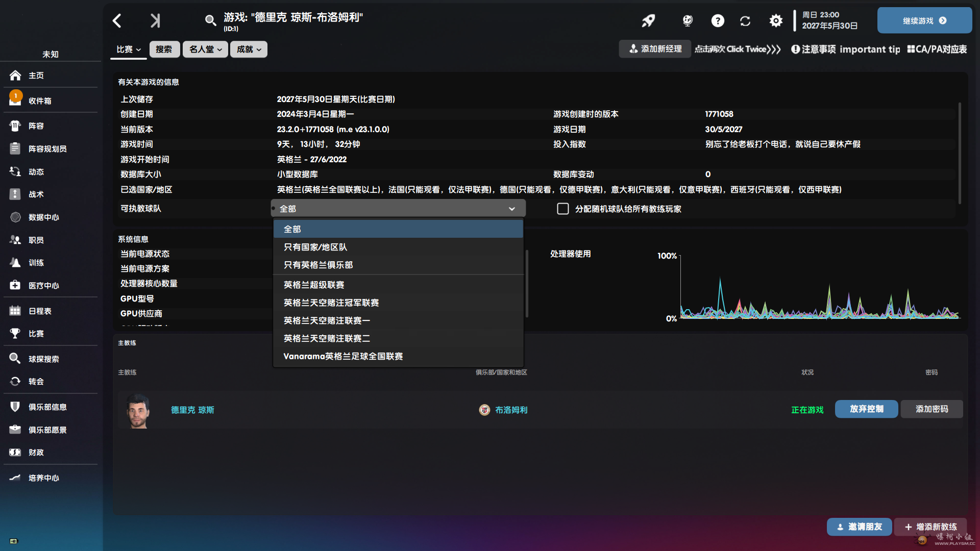Image resolution: width=980 pixels, height=551 pixels.
Task: Expand the 比赛 dropdown tab
Action: click(128, 49)
